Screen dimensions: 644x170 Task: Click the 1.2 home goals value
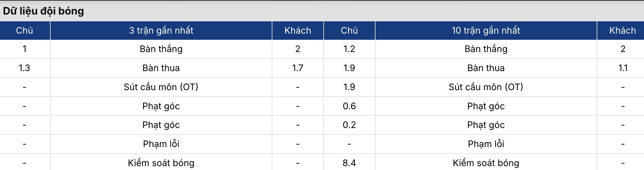click(349, 49)
